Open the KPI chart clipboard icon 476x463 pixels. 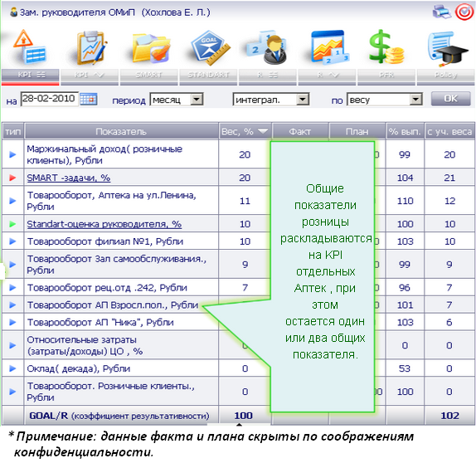click(90, 47)
